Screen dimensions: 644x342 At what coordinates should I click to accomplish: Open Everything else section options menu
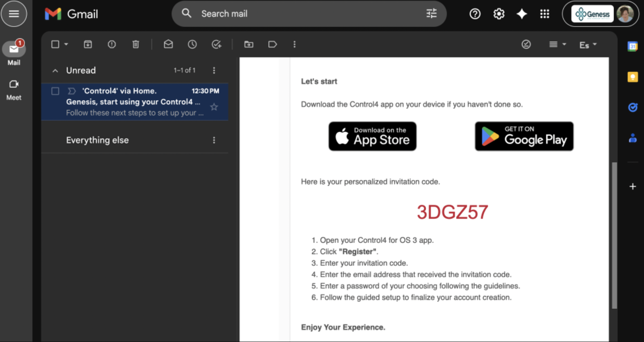point(214,140)
